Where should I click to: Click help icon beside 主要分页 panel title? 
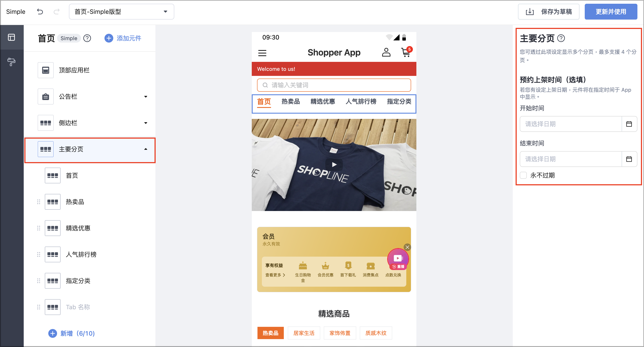pyautogui.click(x=561, y=38)
